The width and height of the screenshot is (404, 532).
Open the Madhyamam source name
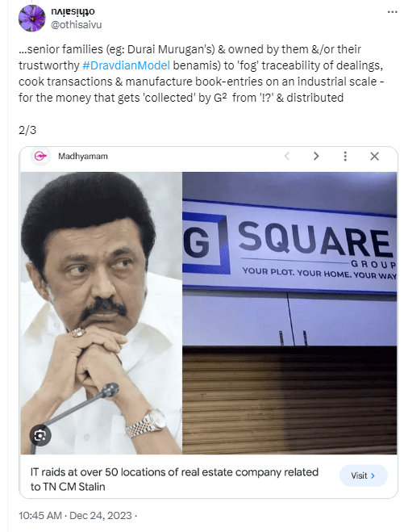(83, 157)
